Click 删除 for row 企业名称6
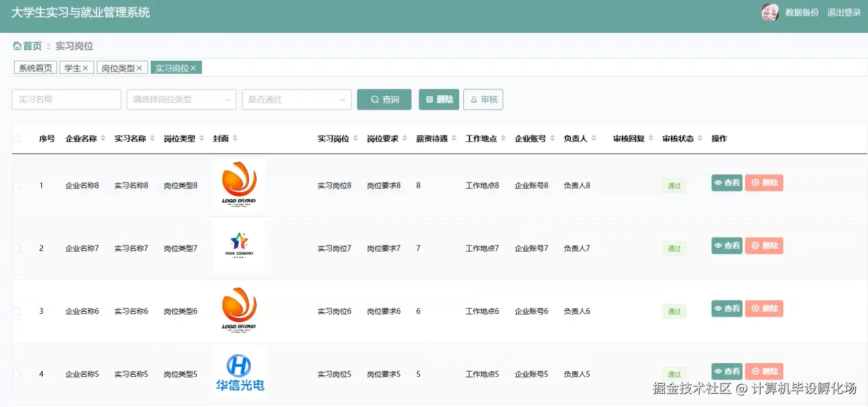Viewport: 868px width, 407px height. point(764,309)
